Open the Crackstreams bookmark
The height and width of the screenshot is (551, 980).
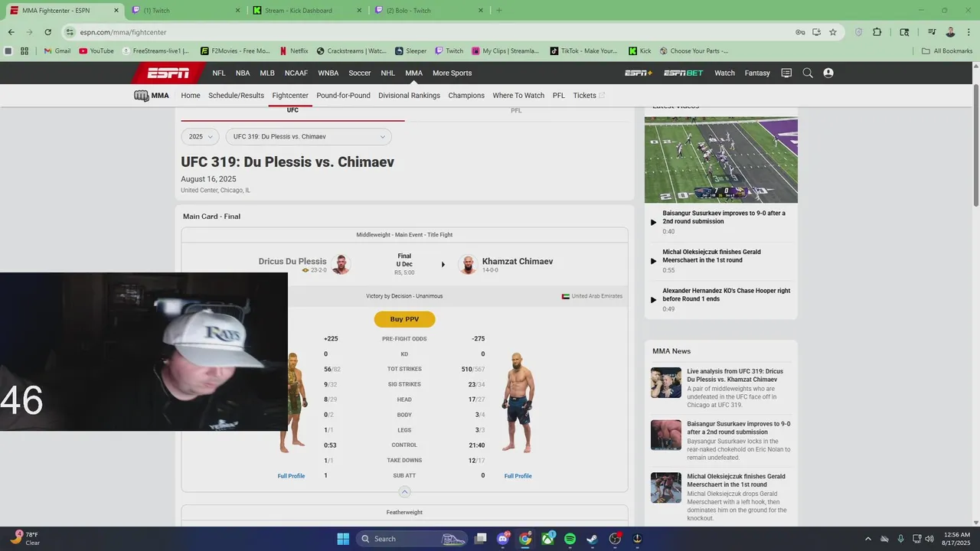pyautogui.click(x=351, y=51)
